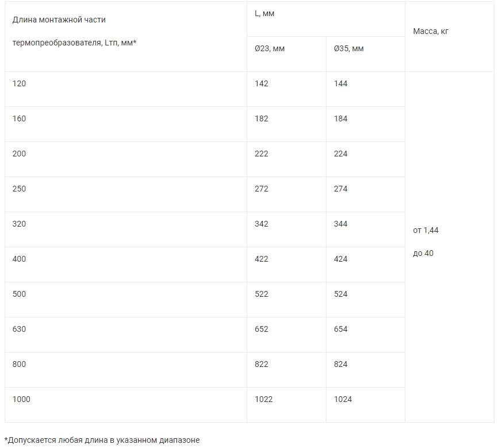The width and height of the screenshot is (499, 448).
Task: Click the cell showing 272
Action: [262, 189]
